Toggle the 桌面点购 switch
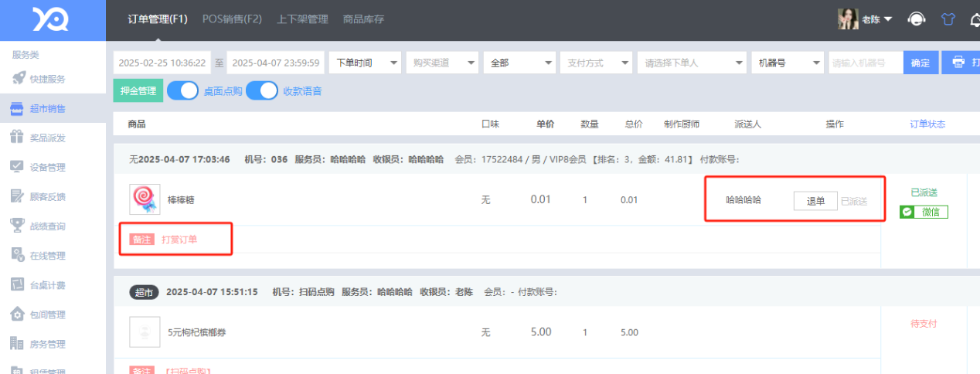 click(183, 90)
